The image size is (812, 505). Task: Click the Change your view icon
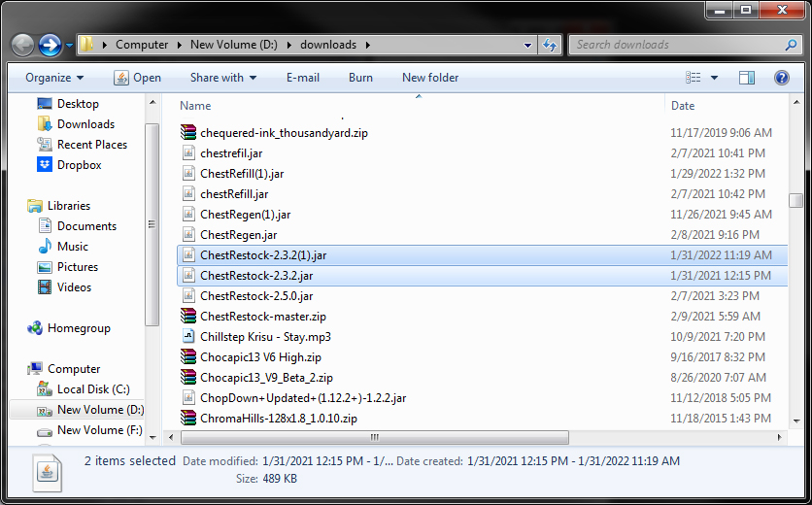click(x=693, y=78)
